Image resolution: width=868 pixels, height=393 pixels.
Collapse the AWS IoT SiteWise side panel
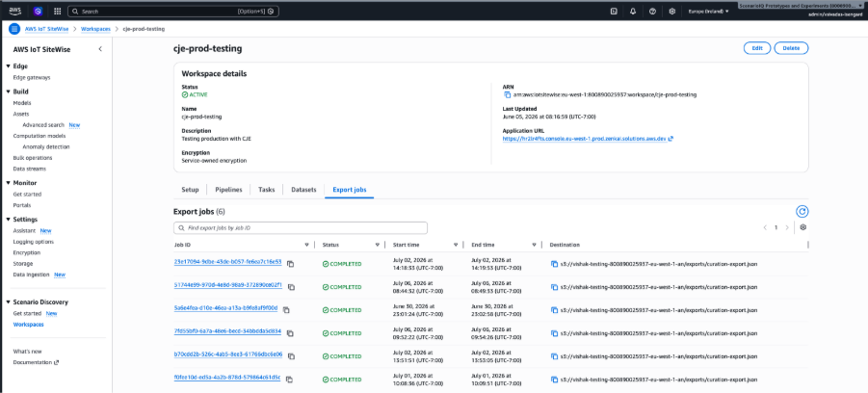pyautogui.click(x=100, y=49)
